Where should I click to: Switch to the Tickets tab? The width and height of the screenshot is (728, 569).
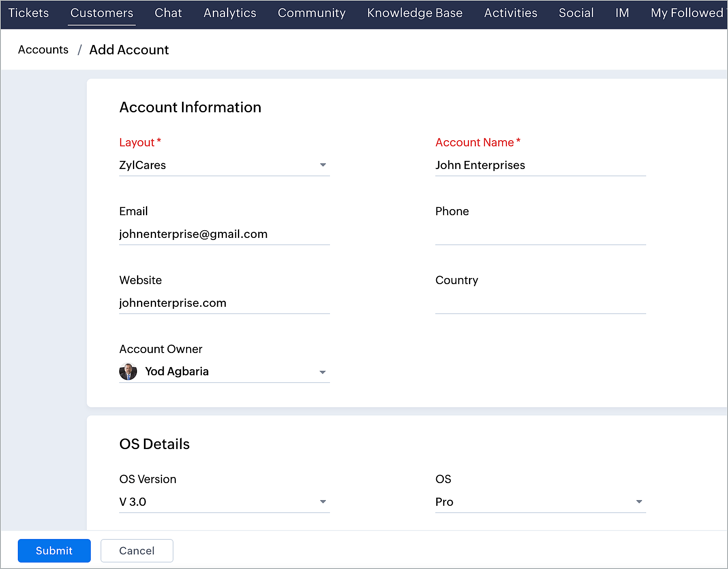pyautogui.click(x=28, y=13)
